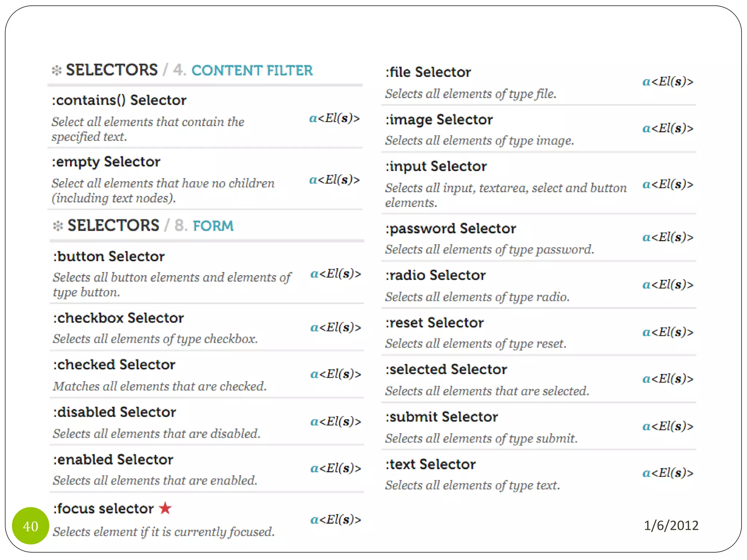This screenshot has width=747, height=560.
Task: Open the :password Selector entry
Action: (451, 229)
